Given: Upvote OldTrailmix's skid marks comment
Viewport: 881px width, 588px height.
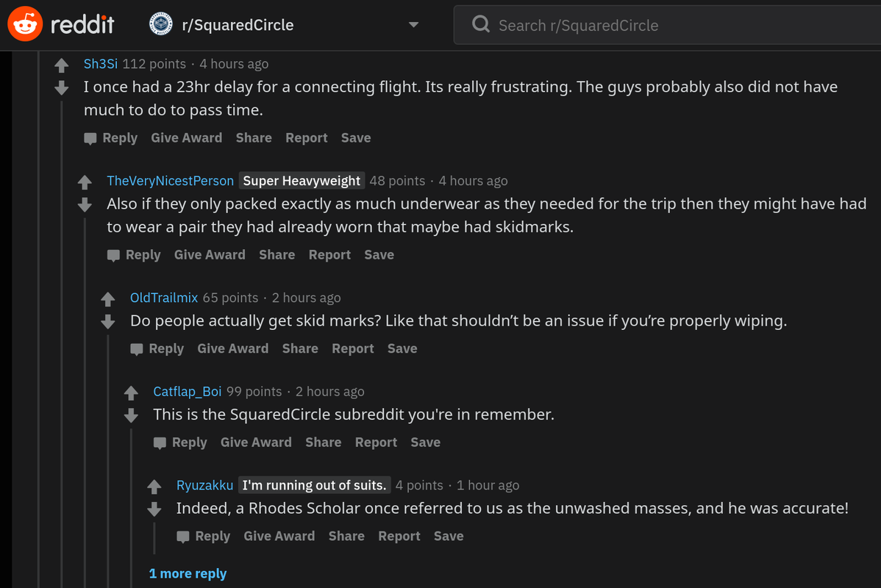Looking at the screenshot, I should [x=108, y=299].
